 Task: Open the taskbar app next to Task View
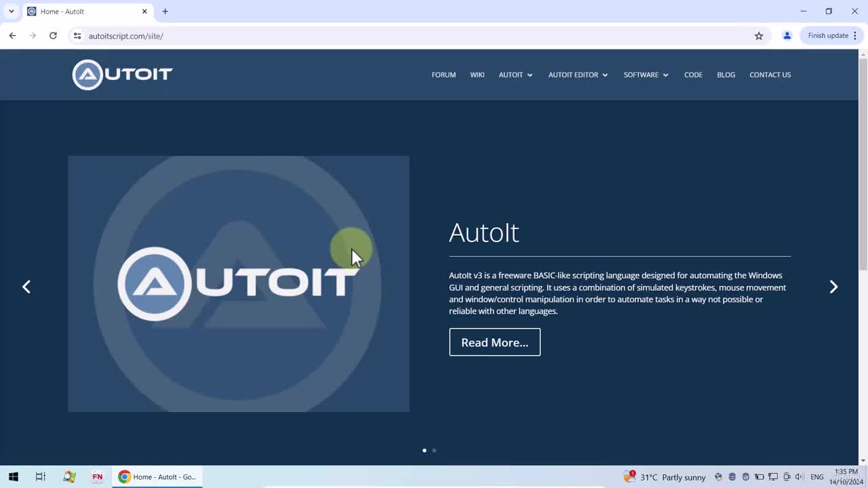pyautogui.click(x=69, y=477)
